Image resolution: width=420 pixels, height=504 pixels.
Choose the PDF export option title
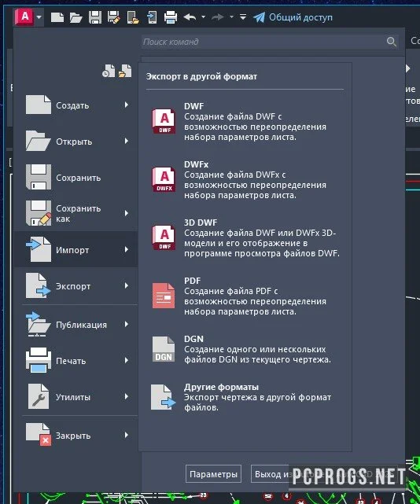(193, 281)
